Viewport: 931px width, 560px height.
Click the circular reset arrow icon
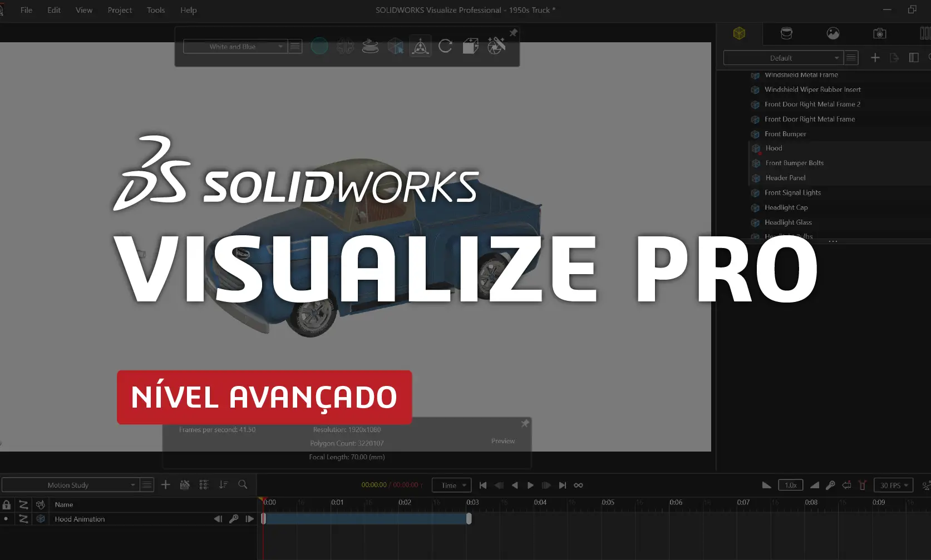pos(445,46)
